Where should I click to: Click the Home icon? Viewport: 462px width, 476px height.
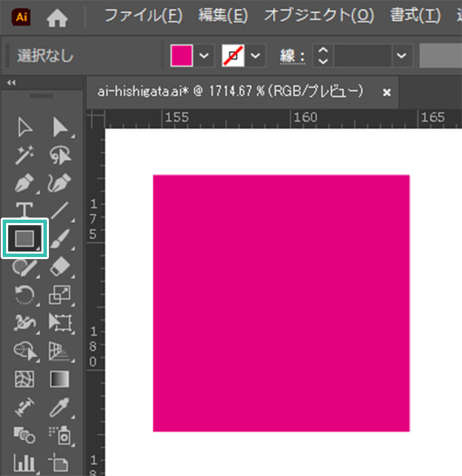57,18
